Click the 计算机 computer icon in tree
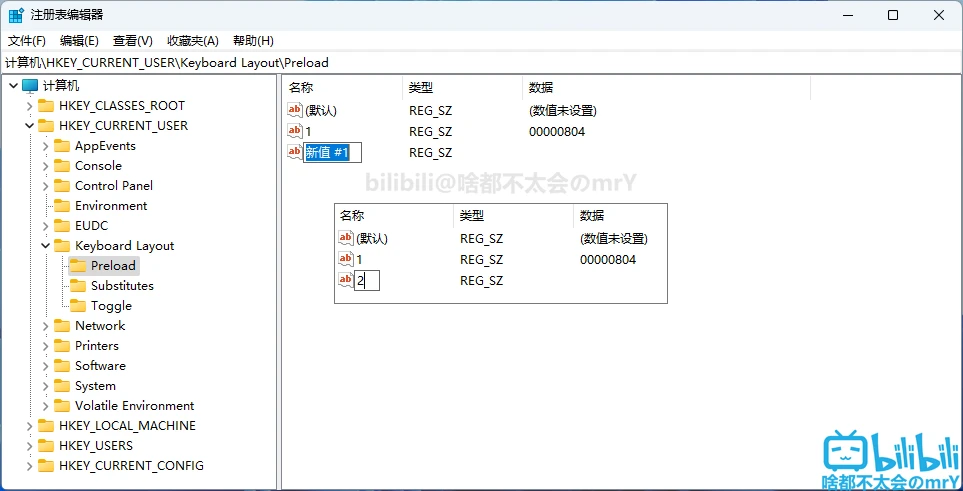The image size is (963, 491). (x=30, y=85)
